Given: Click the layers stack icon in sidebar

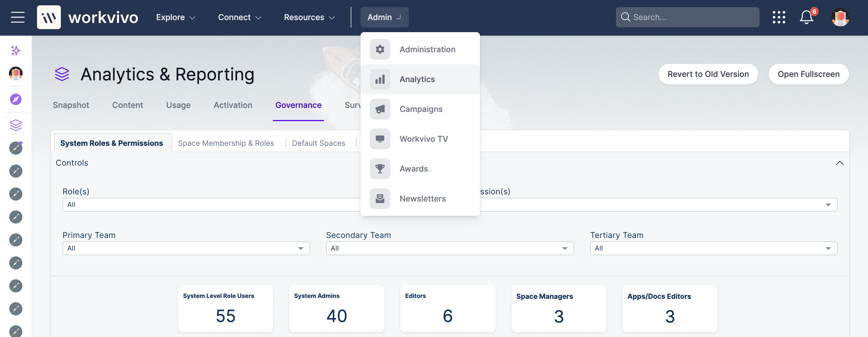Looking at the screenshot, I should pos(16,125).
